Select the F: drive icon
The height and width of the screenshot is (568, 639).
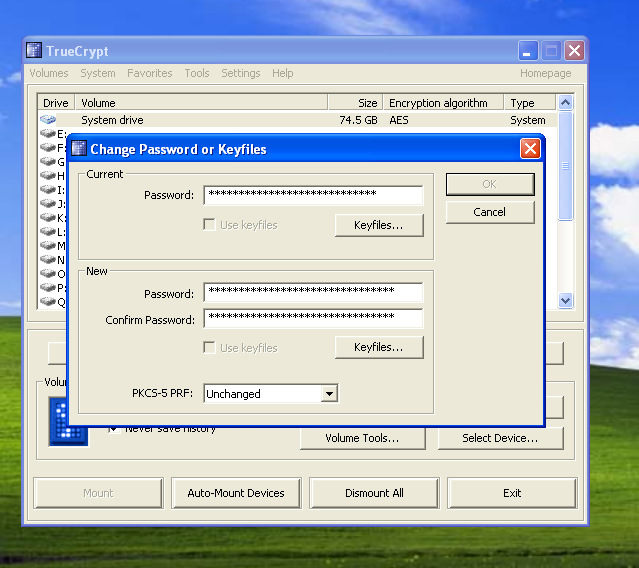click(x=48, y=147)
